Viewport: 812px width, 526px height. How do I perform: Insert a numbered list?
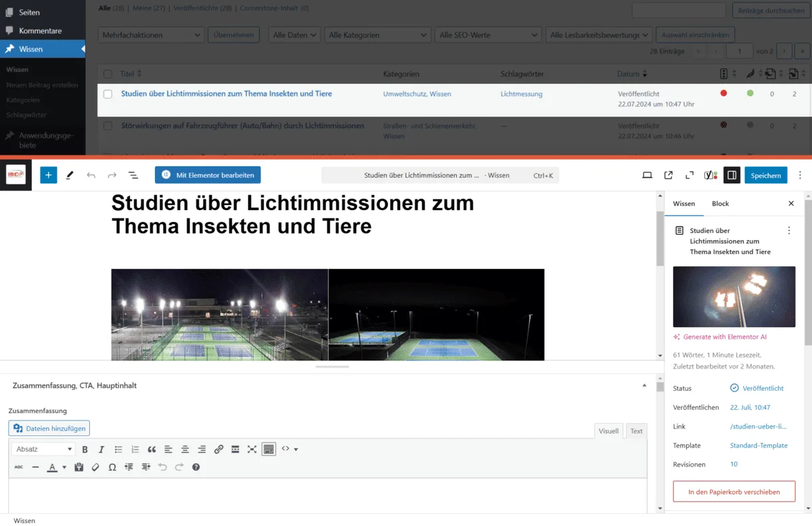click(135, 449)
